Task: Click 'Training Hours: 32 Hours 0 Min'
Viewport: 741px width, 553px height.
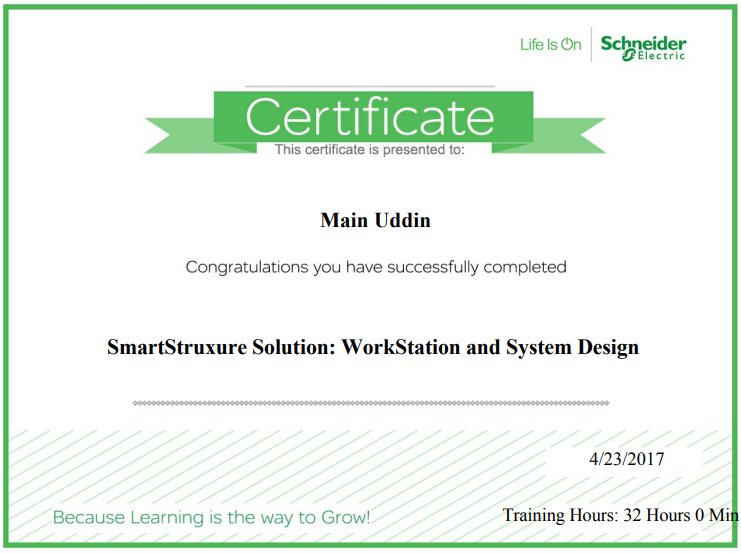Action: [x=620, y=515]
